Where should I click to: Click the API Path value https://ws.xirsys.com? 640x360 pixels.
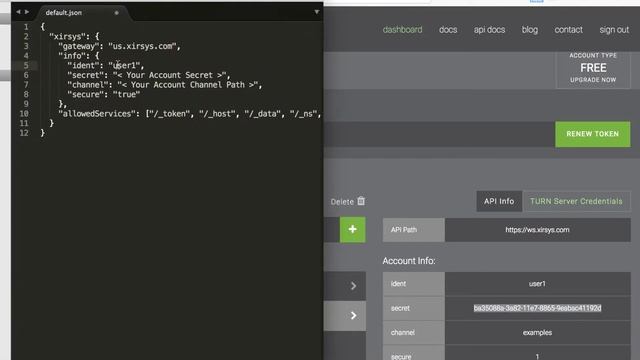click(x=537, y=230)
